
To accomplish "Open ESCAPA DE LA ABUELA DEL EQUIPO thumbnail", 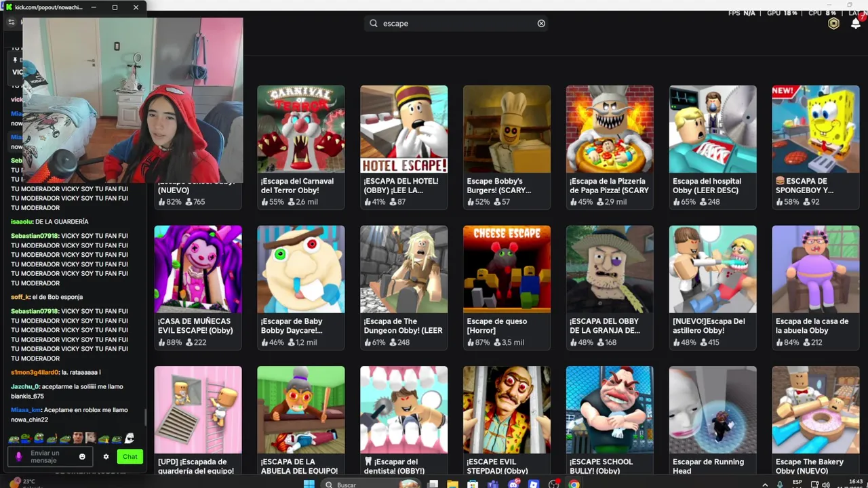I will click(x=301, y=409).
